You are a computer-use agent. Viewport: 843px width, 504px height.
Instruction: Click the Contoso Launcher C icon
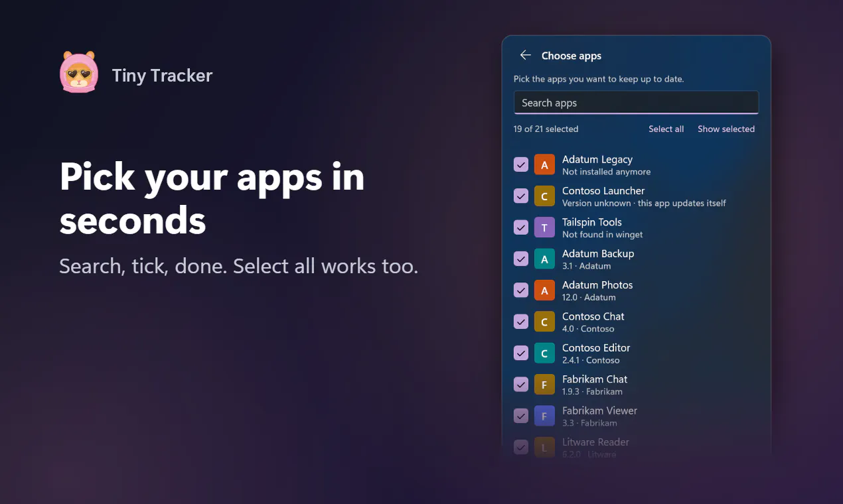pos(544,196)
